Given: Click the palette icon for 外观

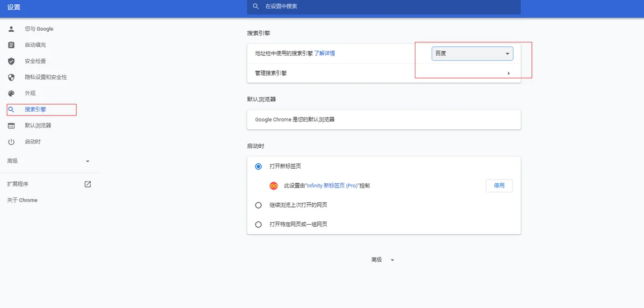Looking at the screenshot, I should 11,94.
